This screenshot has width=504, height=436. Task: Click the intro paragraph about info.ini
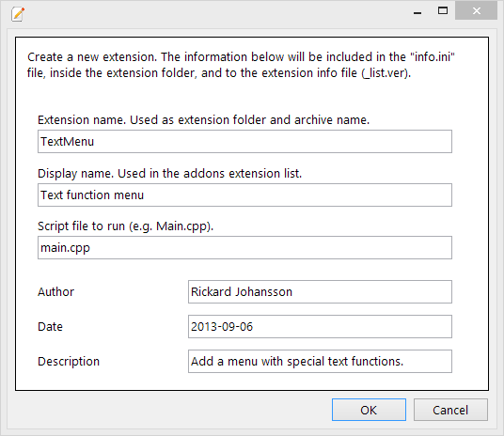click(241, 65)
